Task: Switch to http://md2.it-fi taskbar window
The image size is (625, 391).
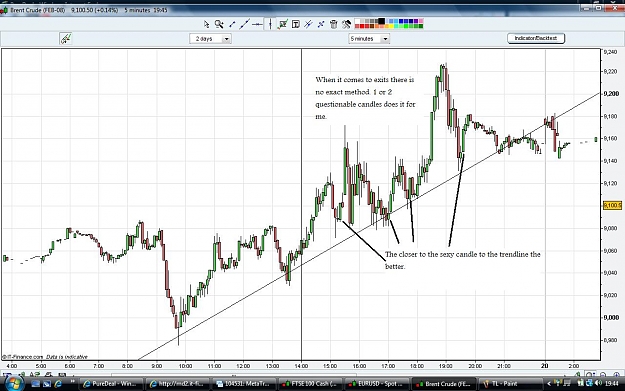Action: 177,384
